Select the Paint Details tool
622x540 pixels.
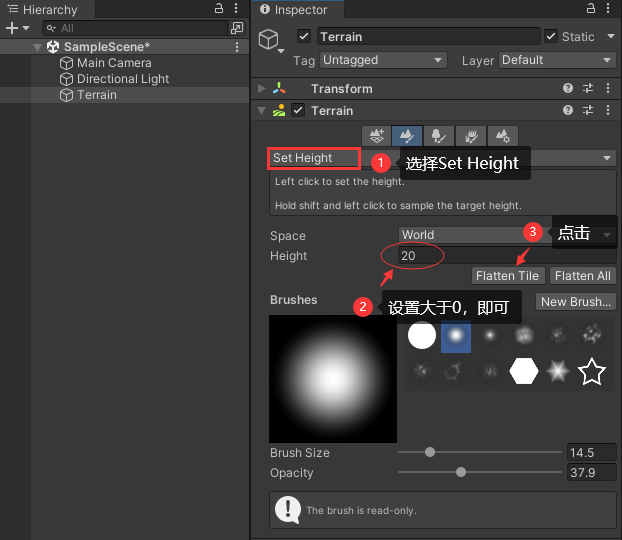(x=471, y=136)
